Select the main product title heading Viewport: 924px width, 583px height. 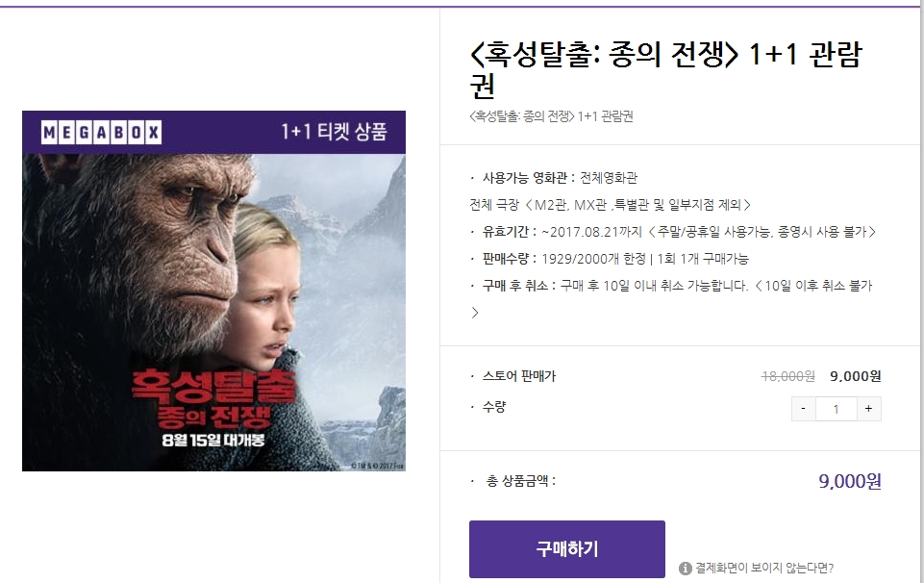666,70
